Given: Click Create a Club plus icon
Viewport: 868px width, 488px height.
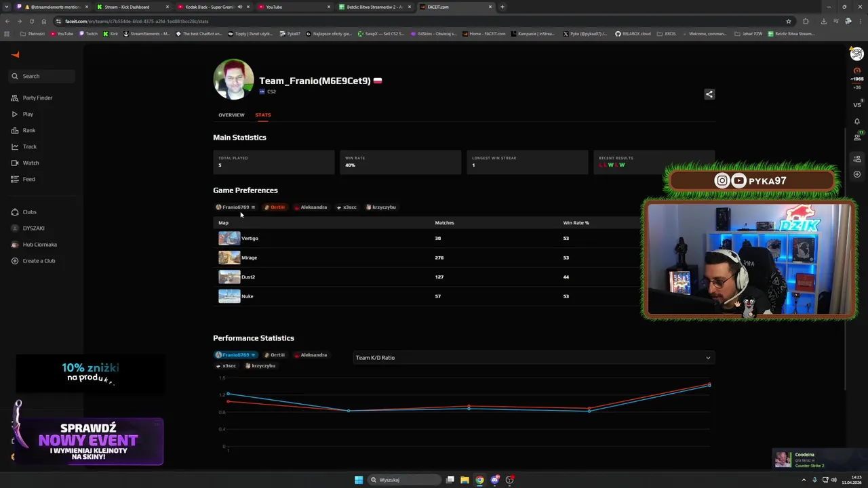Looking at the screenshot, I should pos(15,261).
